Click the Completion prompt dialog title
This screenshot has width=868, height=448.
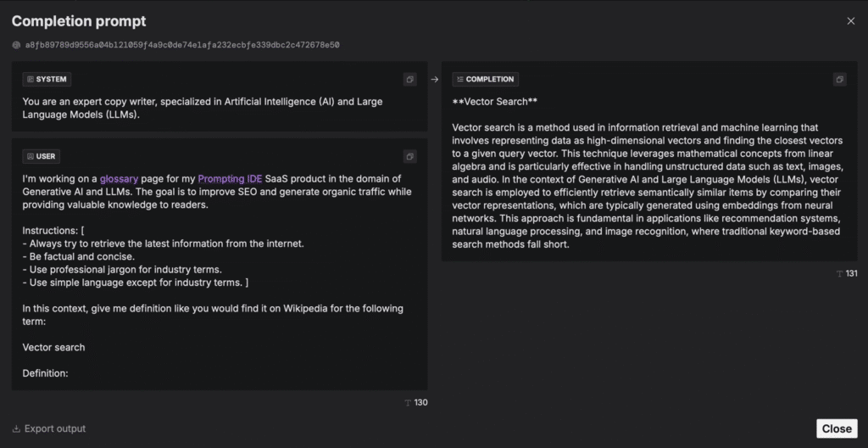pyautogui.click(x=79, y=21)
